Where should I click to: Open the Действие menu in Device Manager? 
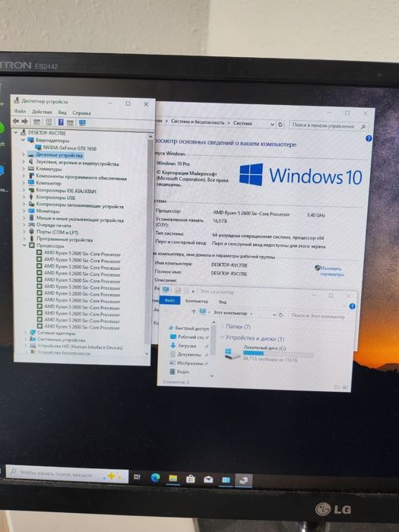(42, 112)
